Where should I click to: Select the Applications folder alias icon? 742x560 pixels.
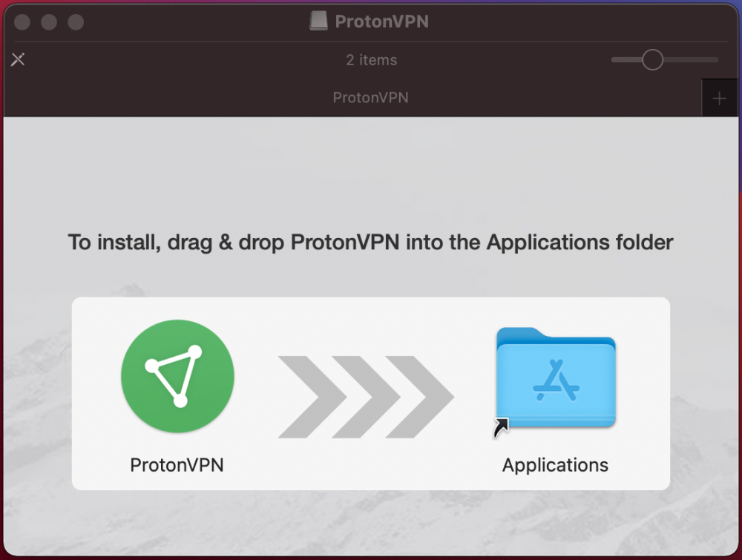[556, 382]
